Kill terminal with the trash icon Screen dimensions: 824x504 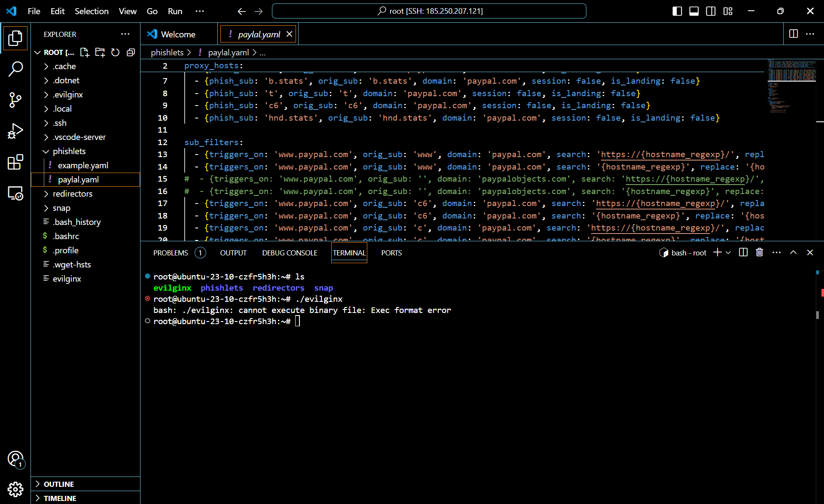tap(760, 252)
